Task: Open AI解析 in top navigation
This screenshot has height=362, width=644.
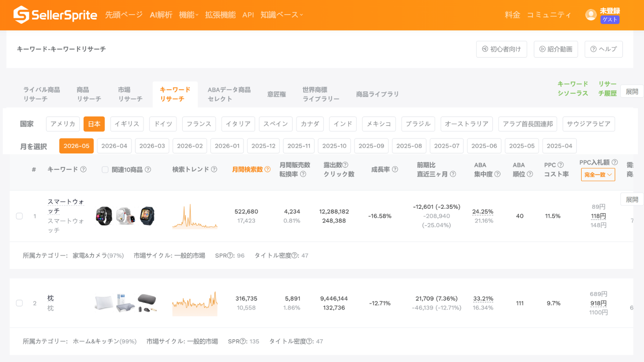Action: pyautogui.click(x=161, y=15)
